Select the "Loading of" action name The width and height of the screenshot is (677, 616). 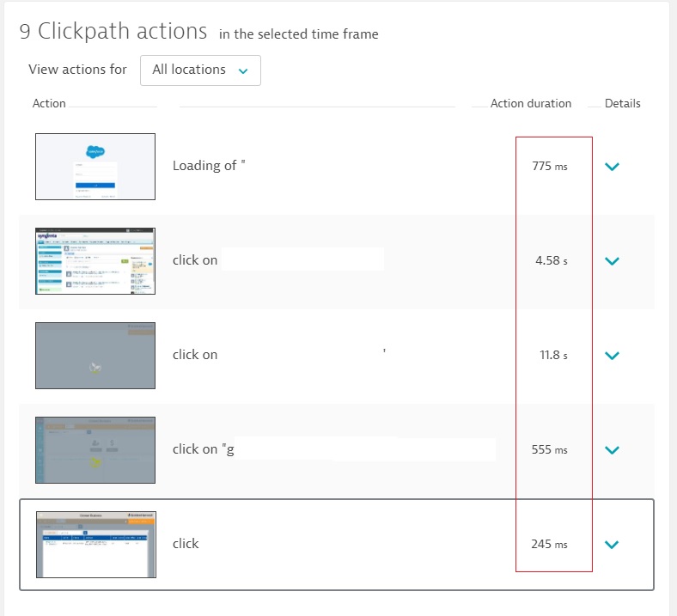[209, 166]
